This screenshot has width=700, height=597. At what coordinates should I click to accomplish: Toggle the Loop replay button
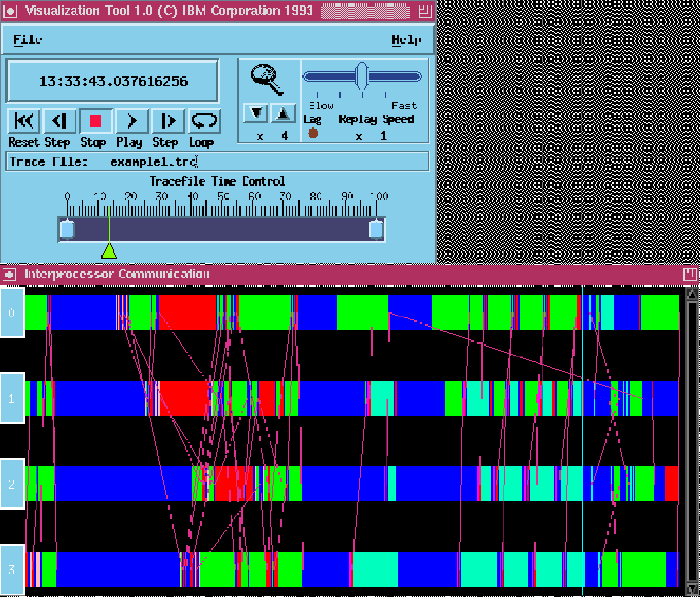click(204, 121)
